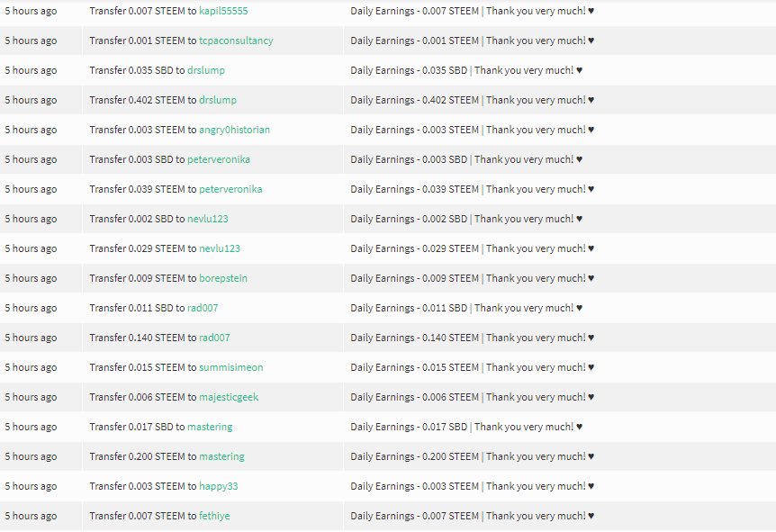Open the fethiye account link
This screenshot has width=776, height=532.
point(214,516)
